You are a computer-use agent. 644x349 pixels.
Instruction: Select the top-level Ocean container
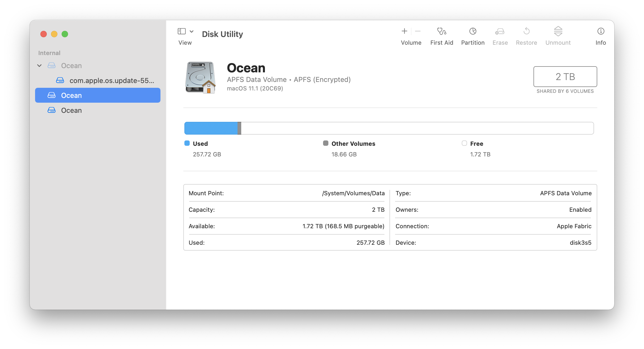click(x=71, y=66)
